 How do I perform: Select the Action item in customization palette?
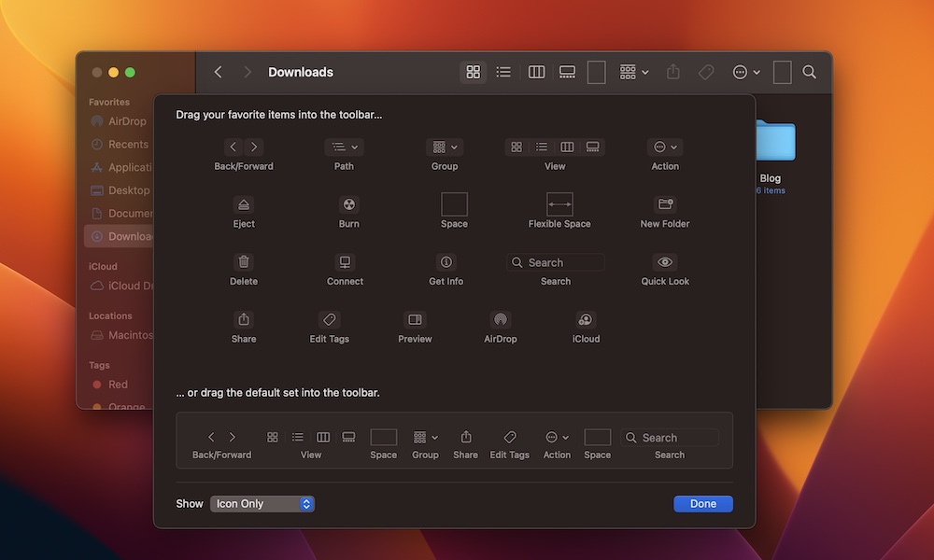click(x=665, y=154)
